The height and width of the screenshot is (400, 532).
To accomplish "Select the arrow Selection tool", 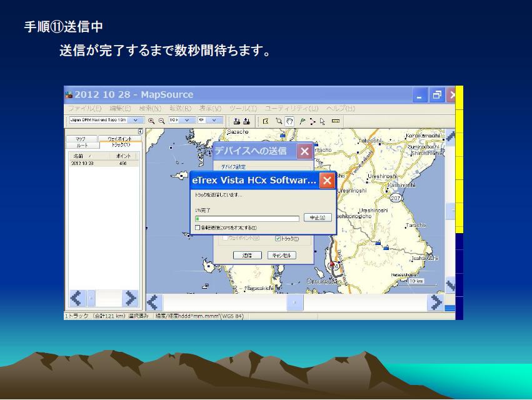I will tap(323, 121).
